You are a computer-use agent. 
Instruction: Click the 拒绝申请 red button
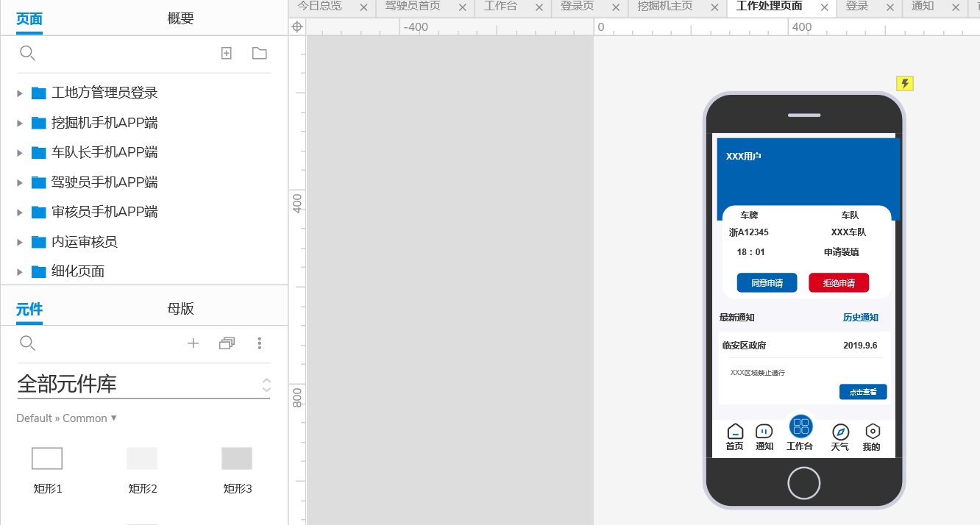pyautogui.click(x=839, y=283)
